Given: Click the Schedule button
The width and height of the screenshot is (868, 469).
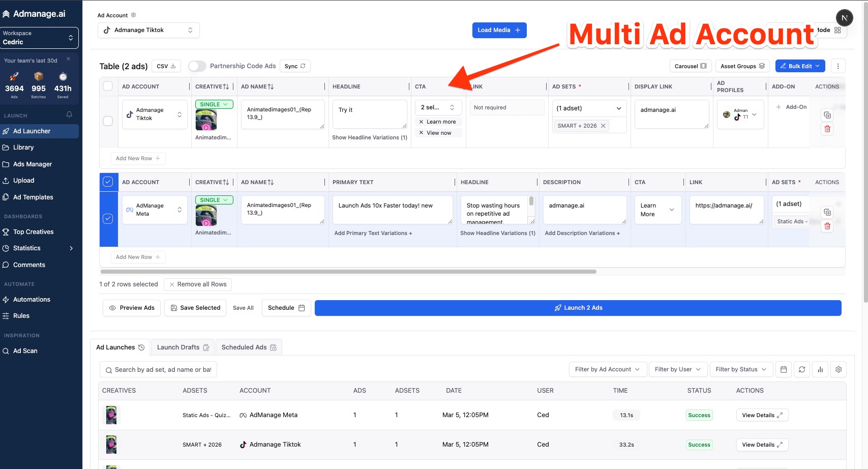Looking at the screenshot, I should click(286, 308).
